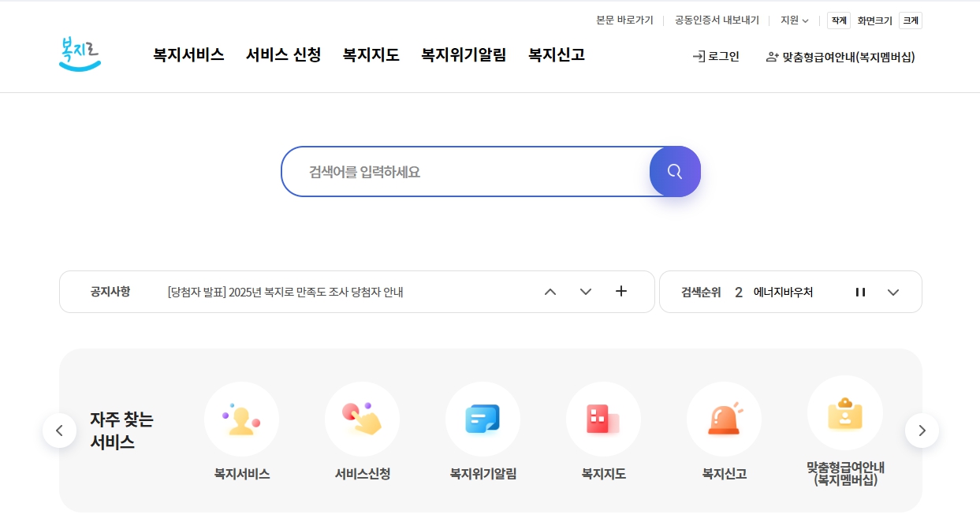The height and width of the screenshot is (522, 980).
Task: Open the 복지서비스 menu
Action: [x=188, y=55]
